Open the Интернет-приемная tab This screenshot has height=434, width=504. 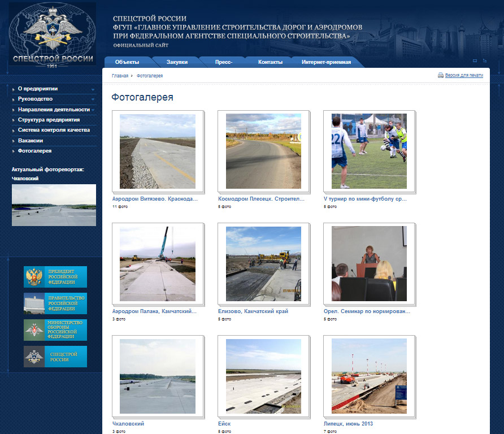326,62
